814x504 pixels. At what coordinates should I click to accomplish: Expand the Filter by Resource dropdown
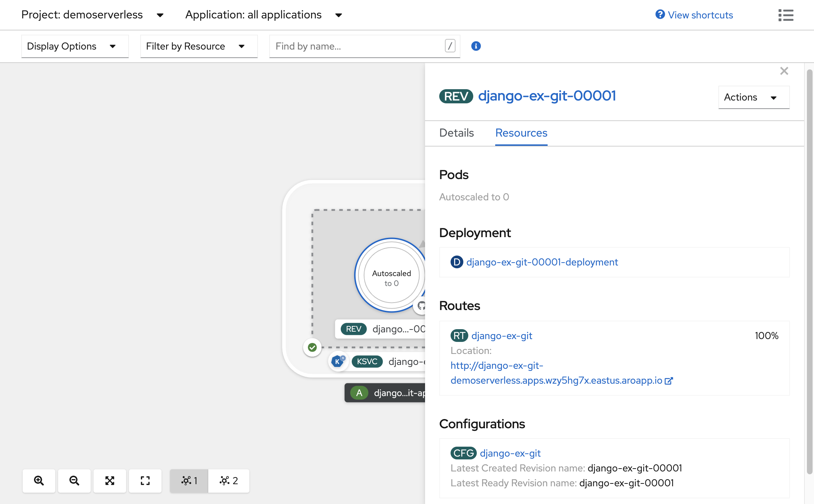pos(198,45)
